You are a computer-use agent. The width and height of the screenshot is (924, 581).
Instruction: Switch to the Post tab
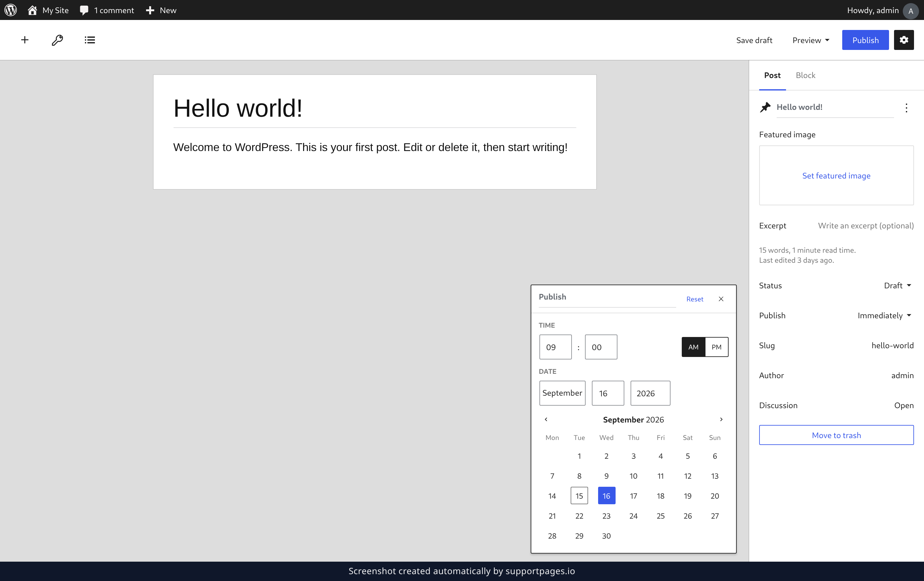point(772,75)
